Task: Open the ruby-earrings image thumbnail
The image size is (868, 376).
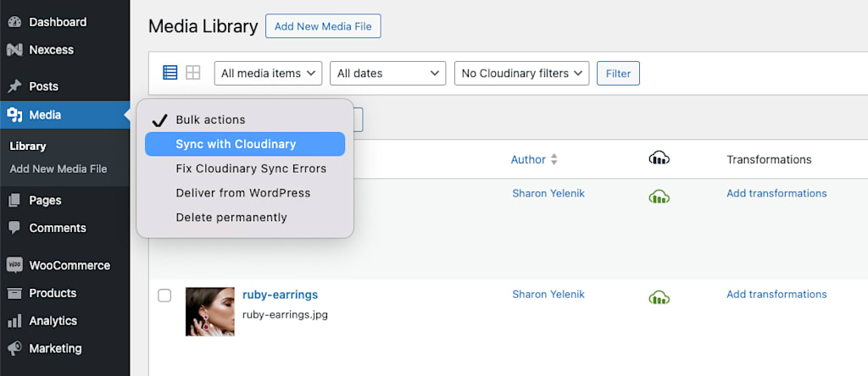Action: pyautogui.click(x=210, y=312)
